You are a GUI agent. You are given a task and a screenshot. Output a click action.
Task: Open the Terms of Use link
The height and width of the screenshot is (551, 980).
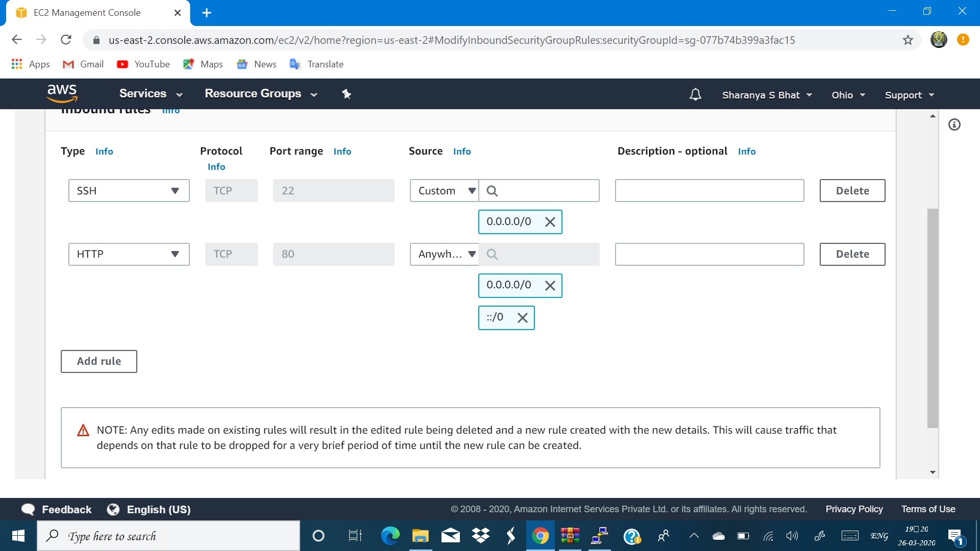pyautogui.click(x=928, y=509)
